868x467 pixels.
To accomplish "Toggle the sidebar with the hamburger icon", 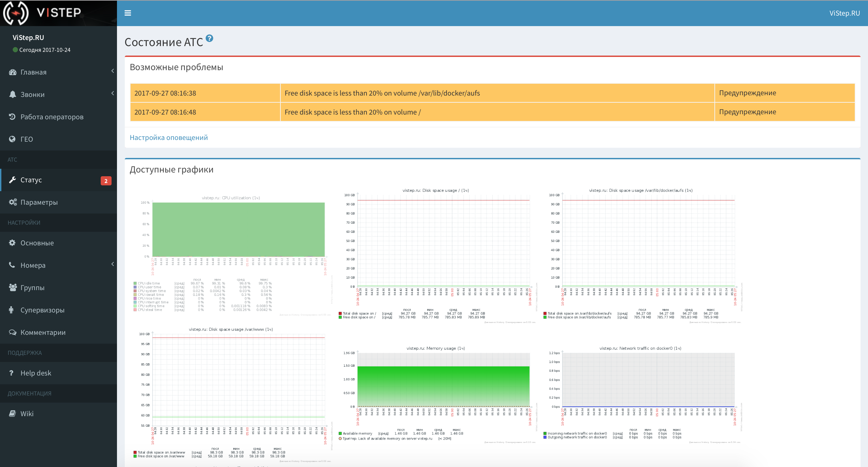I will 127,13.
